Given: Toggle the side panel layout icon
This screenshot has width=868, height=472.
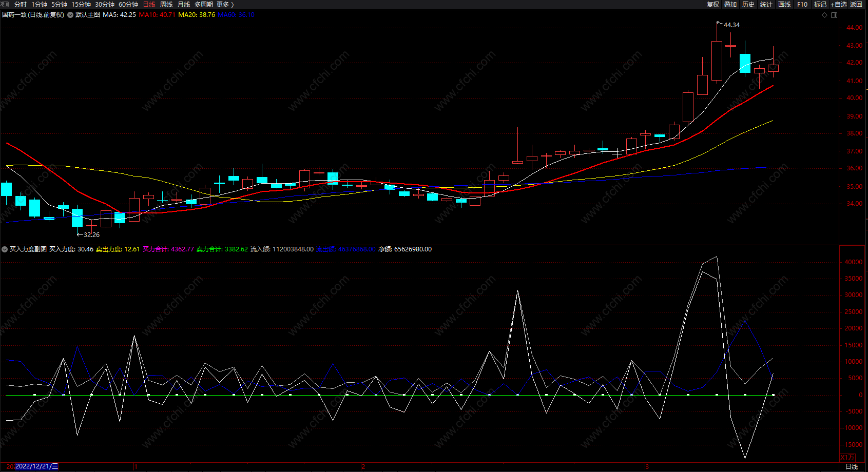Looking at the screenshot, I should point(834,15).
